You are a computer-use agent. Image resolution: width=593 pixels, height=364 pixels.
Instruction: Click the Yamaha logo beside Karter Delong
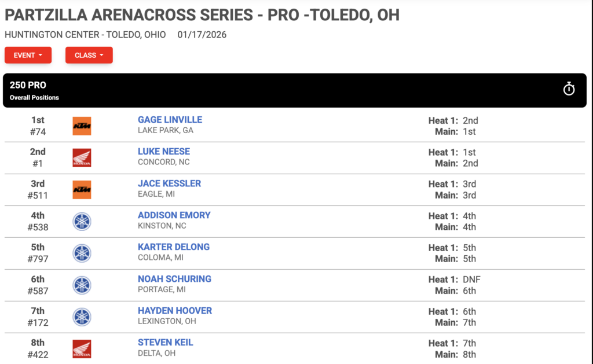click(82, 253)
